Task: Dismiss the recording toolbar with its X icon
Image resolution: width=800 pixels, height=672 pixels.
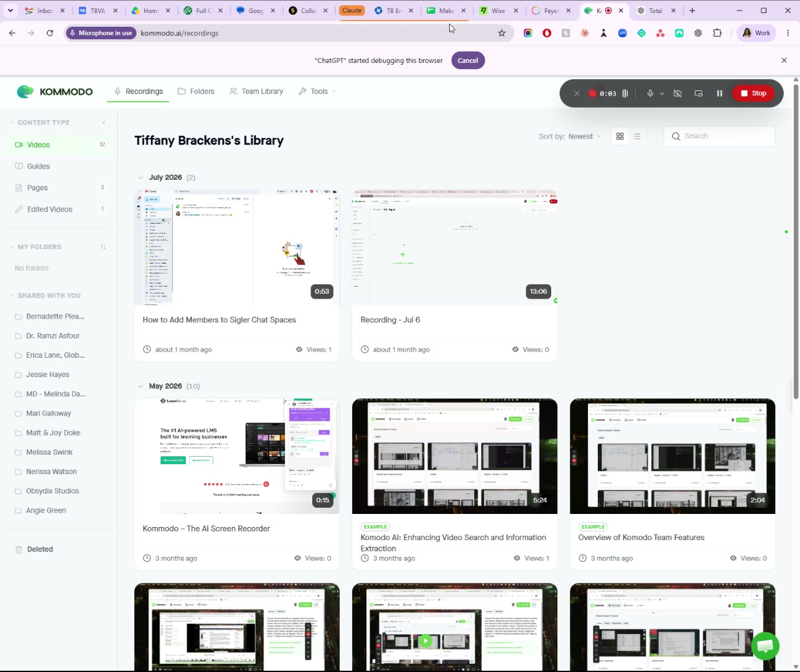Action: 577,93
